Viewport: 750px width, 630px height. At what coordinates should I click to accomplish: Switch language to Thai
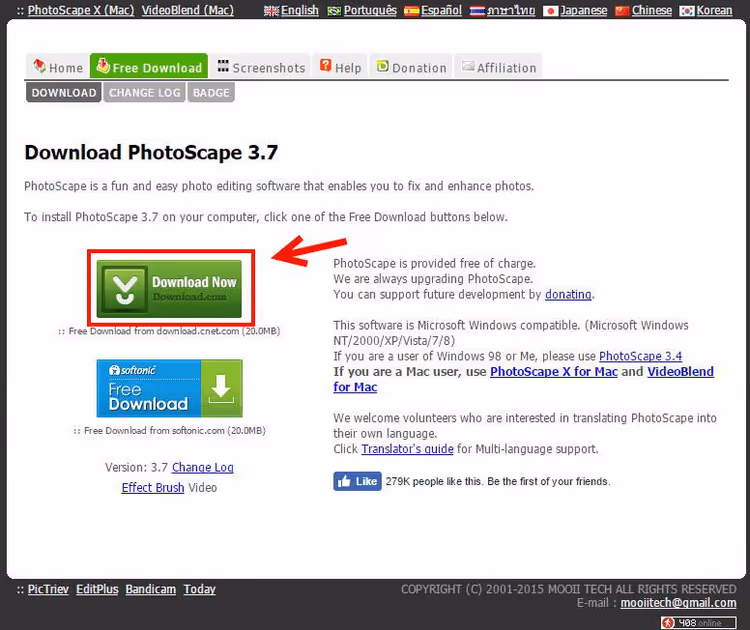511,10
